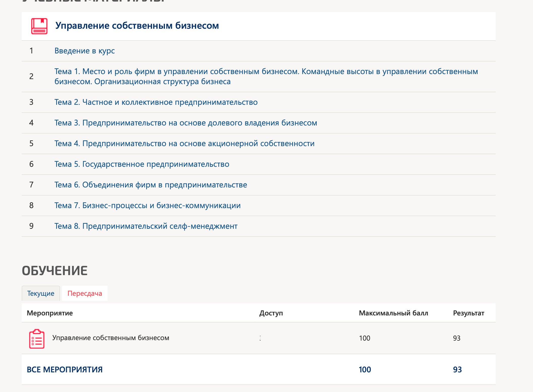This screenshot has height=392, width=533.
Task: Click the Управление собственным бизнесом event row name
Action: pyautogui.click(x=111, y=338)
